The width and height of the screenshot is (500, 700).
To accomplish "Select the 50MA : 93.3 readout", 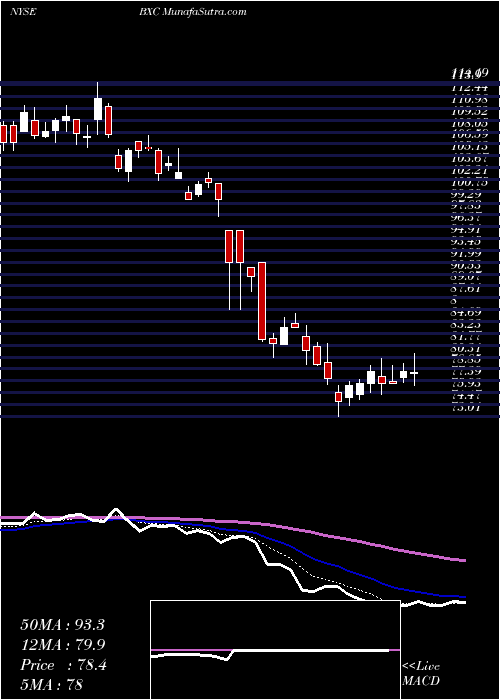I will pos(62,625).
